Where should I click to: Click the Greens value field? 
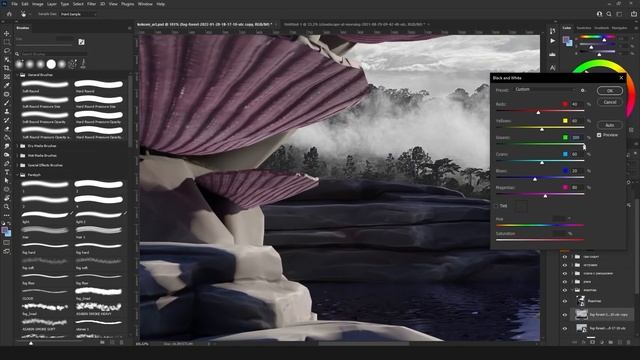[576, 138]
